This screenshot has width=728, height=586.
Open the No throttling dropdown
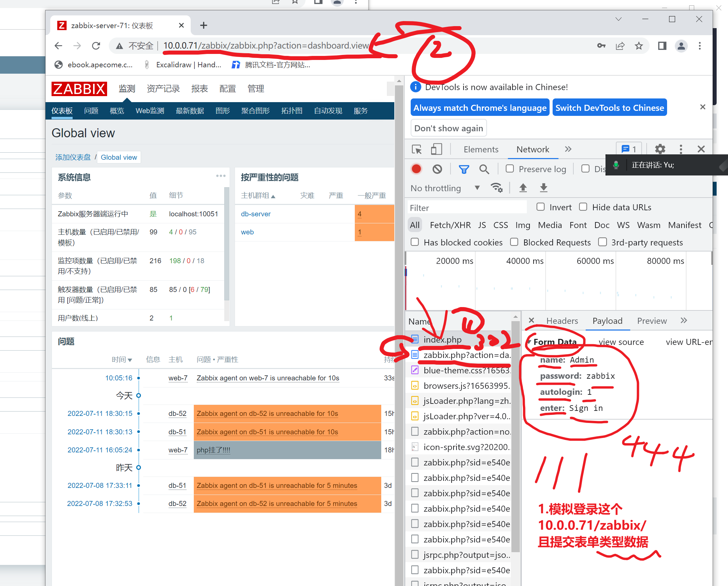point(445,188)
